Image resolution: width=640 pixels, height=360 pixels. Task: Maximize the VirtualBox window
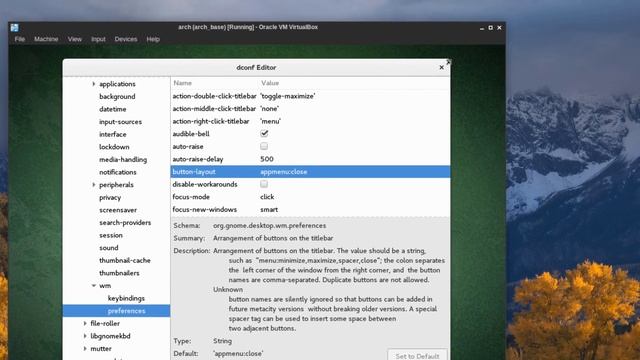490,28
